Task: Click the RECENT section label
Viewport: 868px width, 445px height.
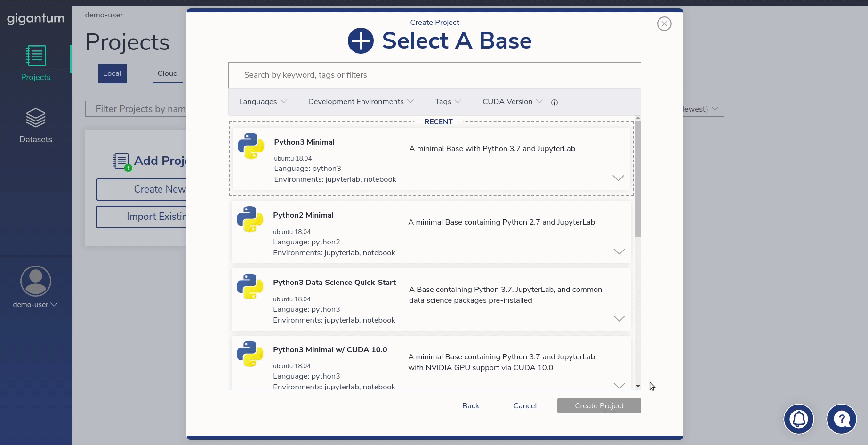Action: coord(438,122)
